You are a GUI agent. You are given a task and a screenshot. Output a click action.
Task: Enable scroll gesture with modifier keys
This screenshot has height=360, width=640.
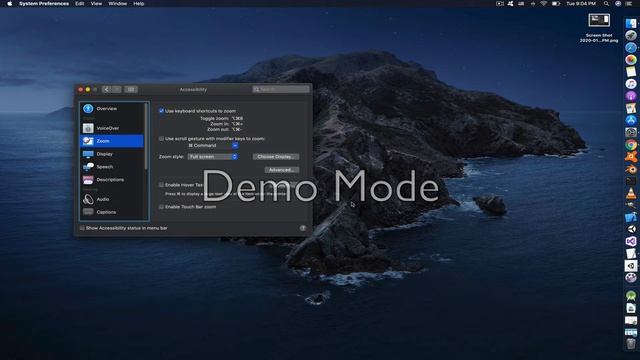click(161, 139)
